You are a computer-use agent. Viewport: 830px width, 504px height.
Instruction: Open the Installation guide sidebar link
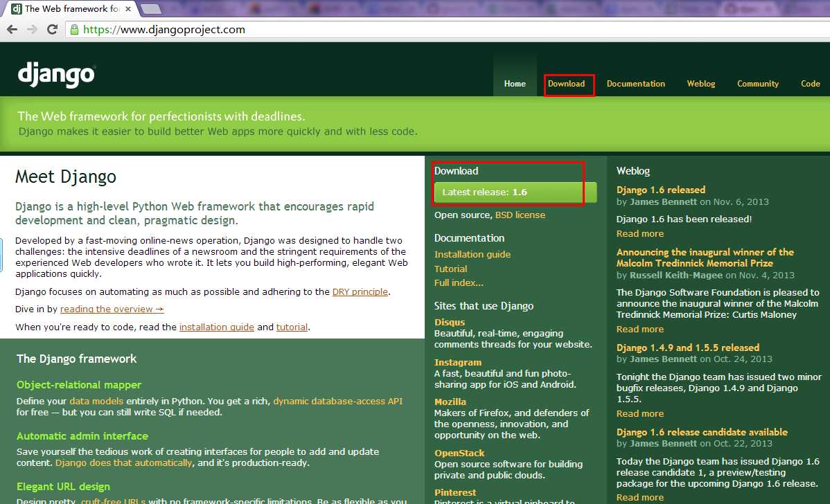(473, 254)
